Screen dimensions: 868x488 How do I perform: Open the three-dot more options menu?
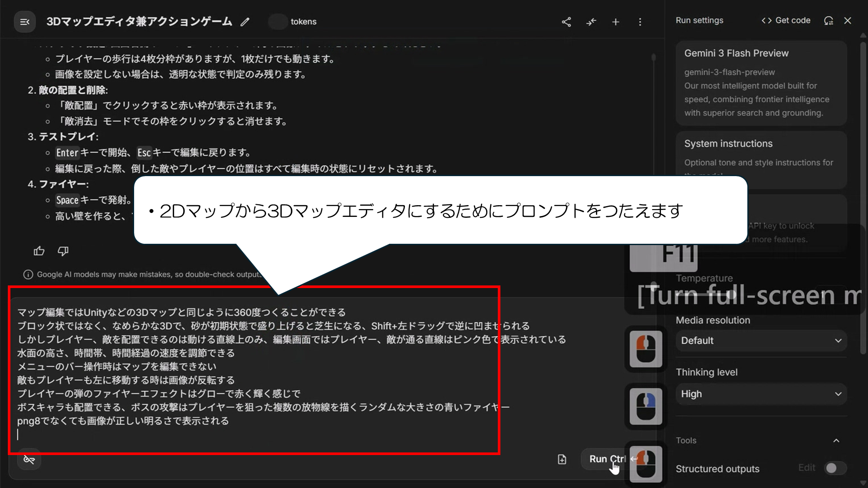point(640,22)
